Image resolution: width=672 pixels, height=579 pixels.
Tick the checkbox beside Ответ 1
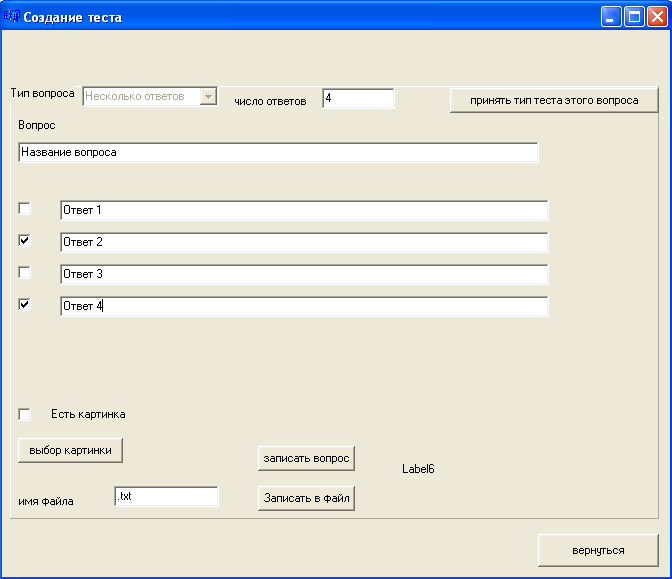(24, 209)
